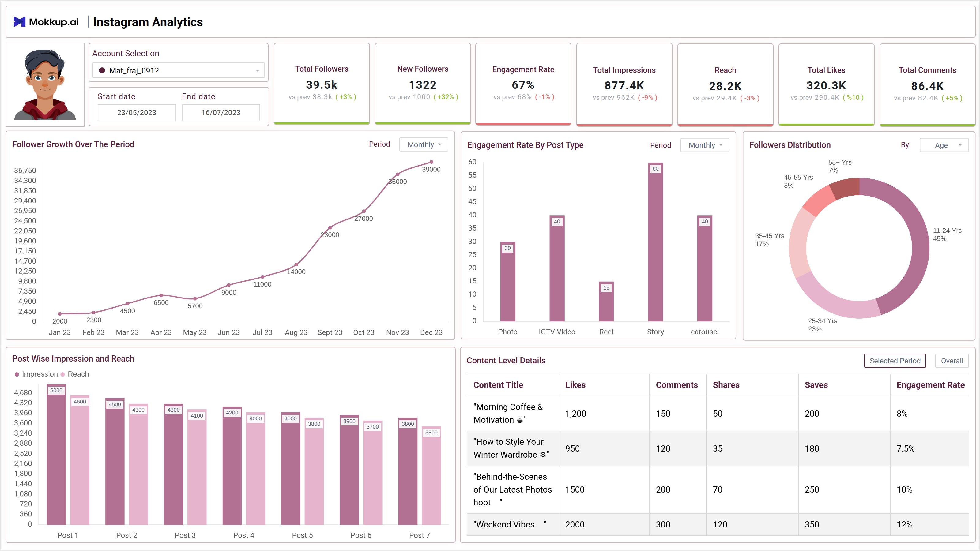Click the profile avatar picture

pos(45,84)
